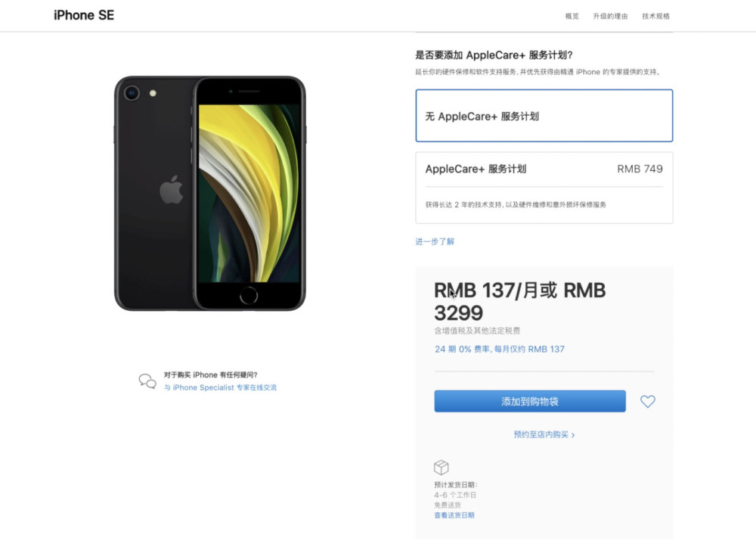The image size is (756, 544).
Task: Click the chat bubbles specialist icon
Action: click(147, 381)
